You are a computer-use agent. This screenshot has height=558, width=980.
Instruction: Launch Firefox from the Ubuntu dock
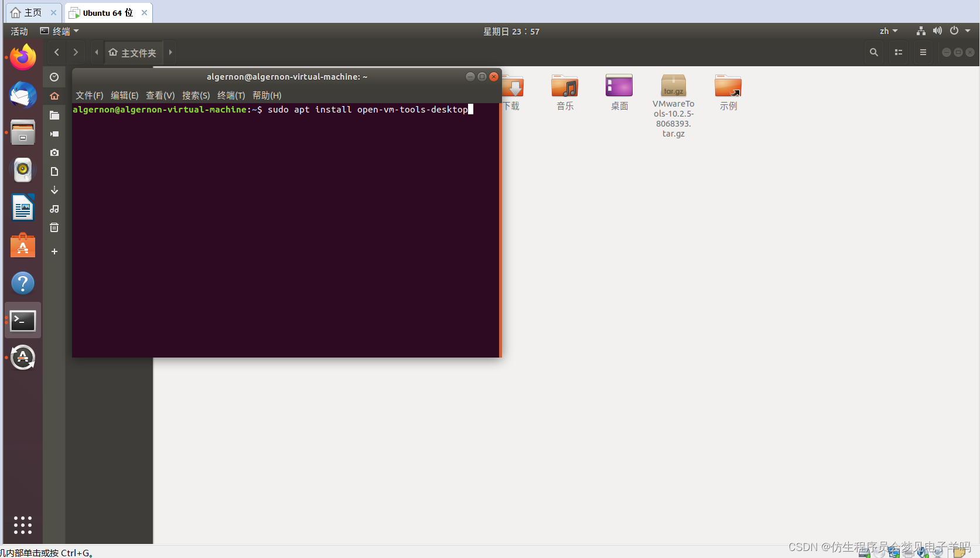pos(23,57)
